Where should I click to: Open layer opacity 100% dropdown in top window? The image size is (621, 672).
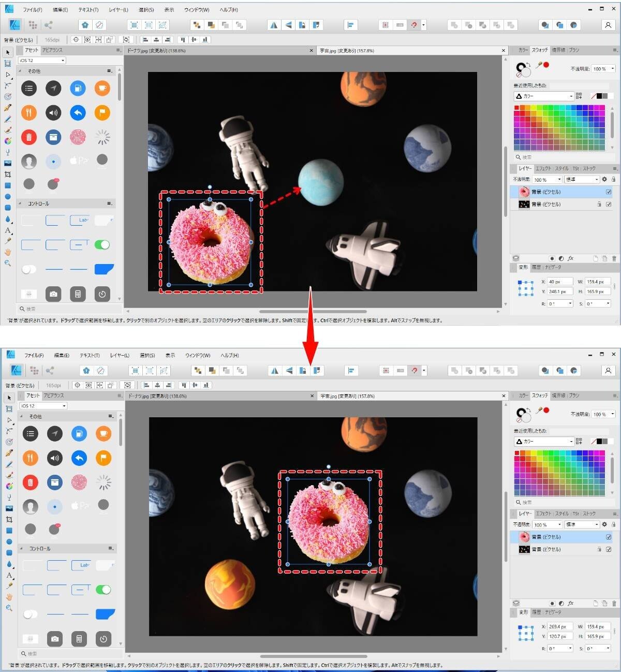click(x=547, y=180)
